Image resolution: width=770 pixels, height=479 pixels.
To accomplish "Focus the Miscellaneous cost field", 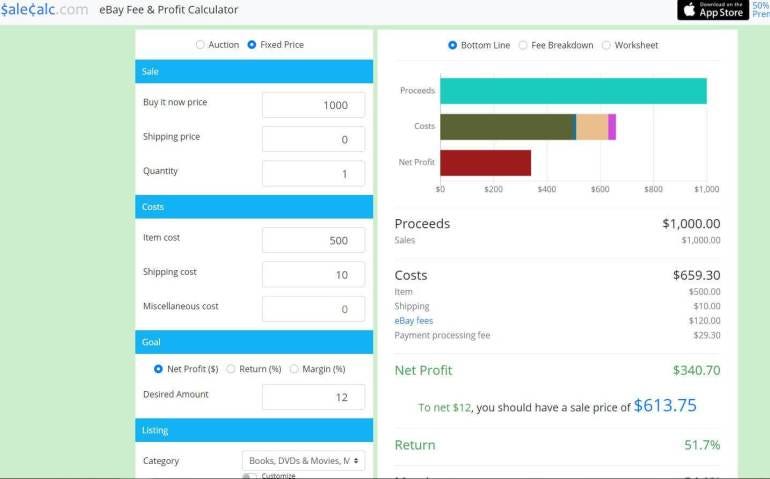I will (313, 309).
